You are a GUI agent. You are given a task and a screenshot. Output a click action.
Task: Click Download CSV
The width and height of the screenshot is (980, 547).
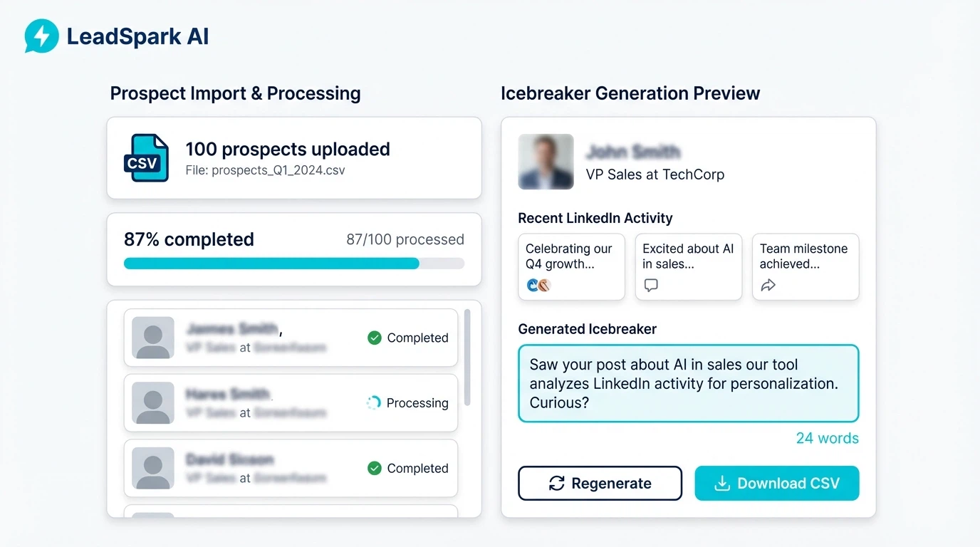(x=776, y=483)
